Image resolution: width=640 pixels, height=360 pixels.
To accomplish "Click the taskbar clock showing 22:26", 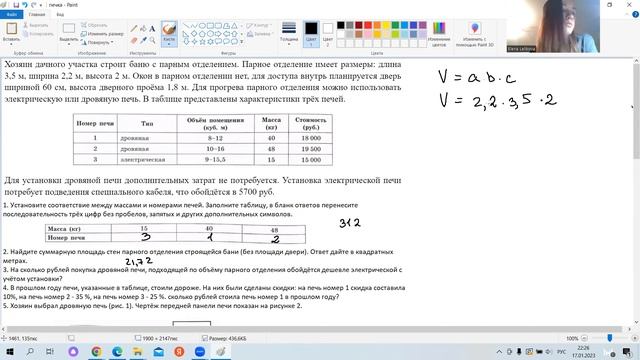I will (x=584, y=351).
